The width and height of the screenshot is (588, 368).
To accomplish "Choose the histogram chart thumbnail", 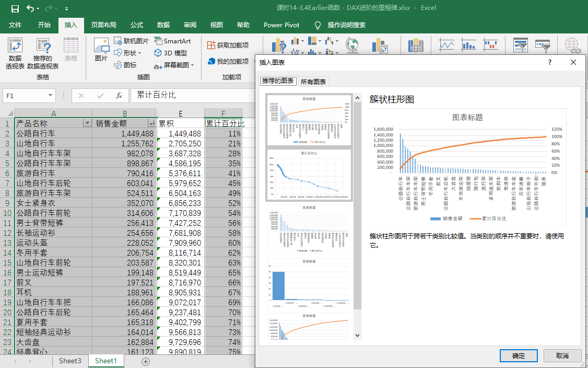I will tap(309, 283).
